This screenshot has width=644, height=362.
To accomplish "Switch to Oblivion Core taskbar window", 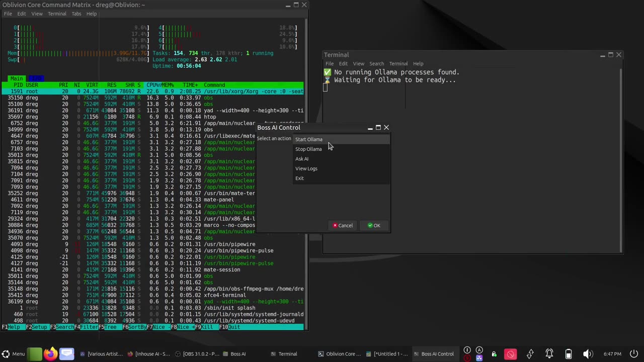I will click(x=339, y=354).
